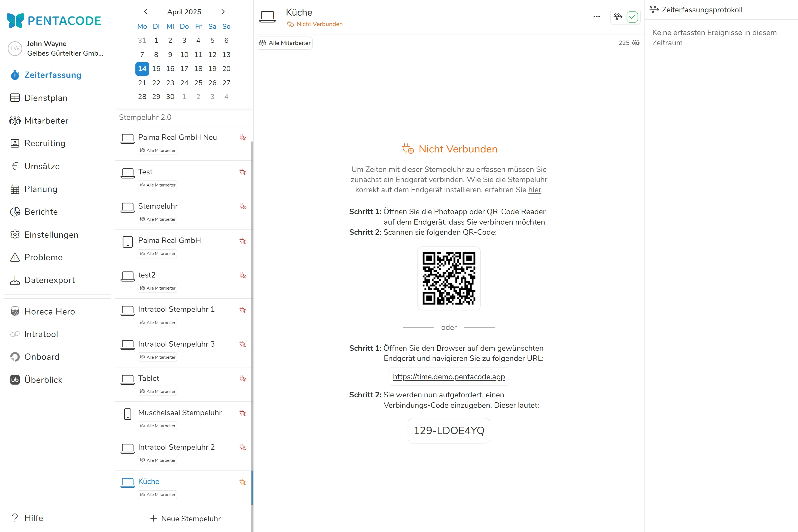Click the Alle Mitarbeiter filter chip in header
The width and height of the screenshot is (798, 532).
click(284, 43)
